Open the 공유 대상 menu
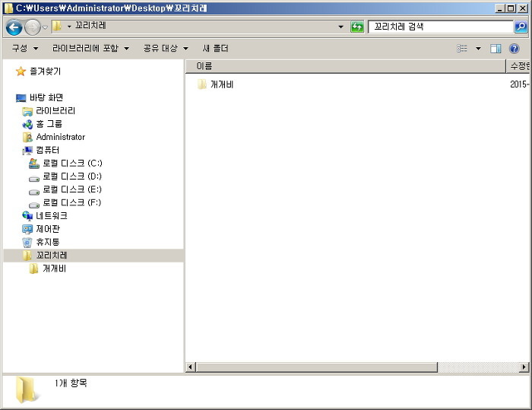 click(x=166, y=48)
